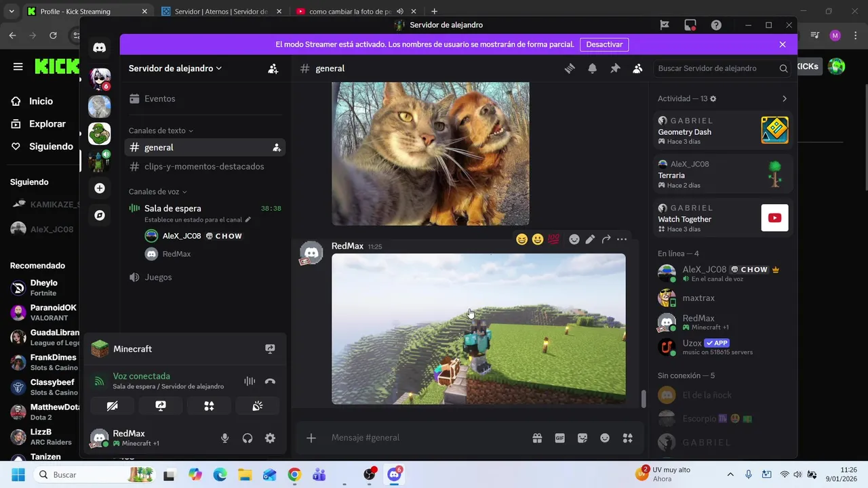Open Discord inbox flag icon

(665, 25)
